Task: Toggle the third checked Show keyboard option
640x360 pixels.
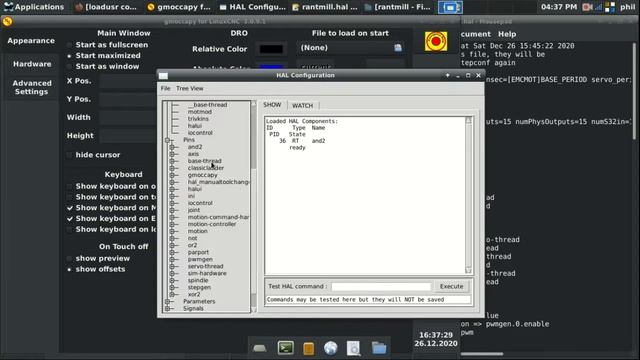Action: [x=69, y=208]
